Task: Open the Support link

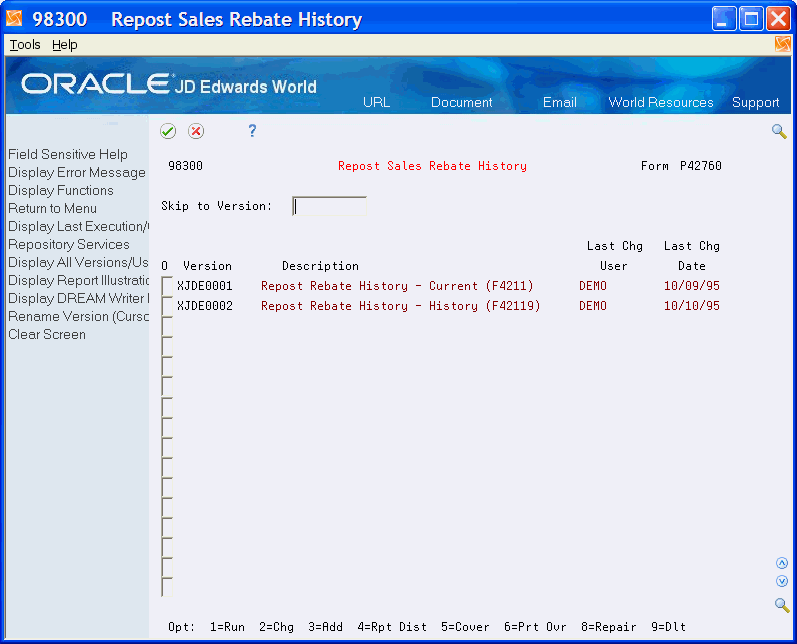Action: tap(755, 102)
